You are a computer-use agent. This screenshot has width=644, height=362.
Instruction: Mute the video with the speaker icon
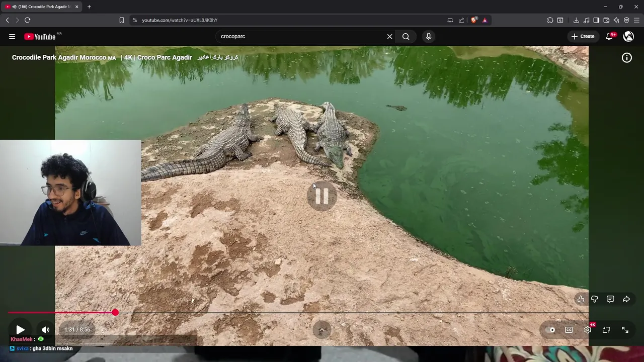point(45,330)
